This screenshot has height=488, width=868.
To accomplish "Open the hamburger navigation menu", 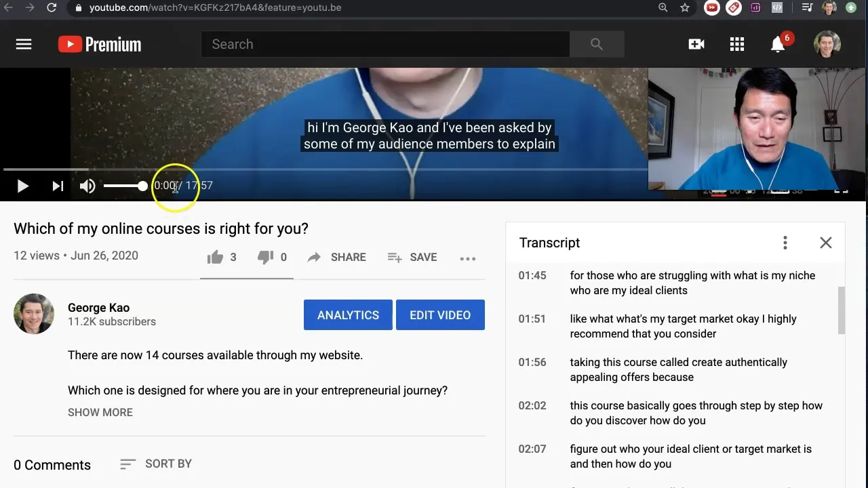I will (23, 43).
